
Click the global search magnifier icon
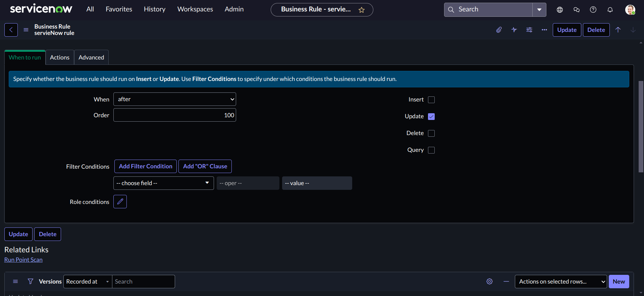click(x=451, y=9)
